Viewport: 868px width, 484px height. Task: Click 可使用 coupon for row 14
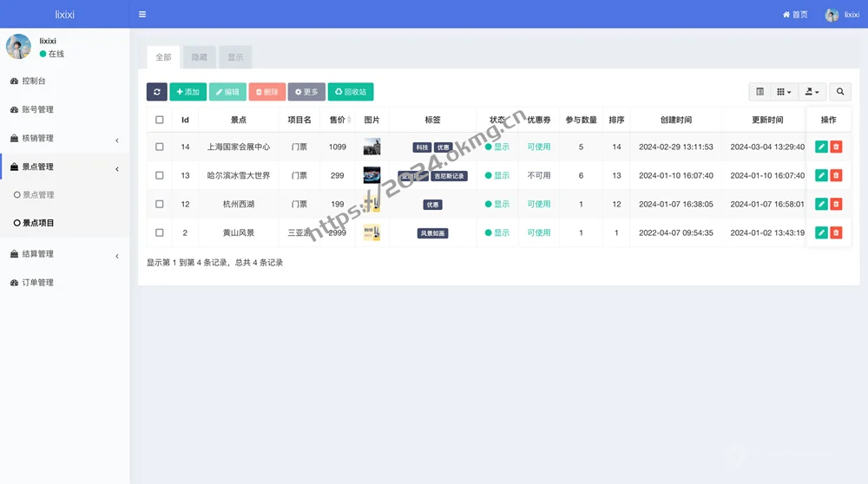click(x=539, y=147)
